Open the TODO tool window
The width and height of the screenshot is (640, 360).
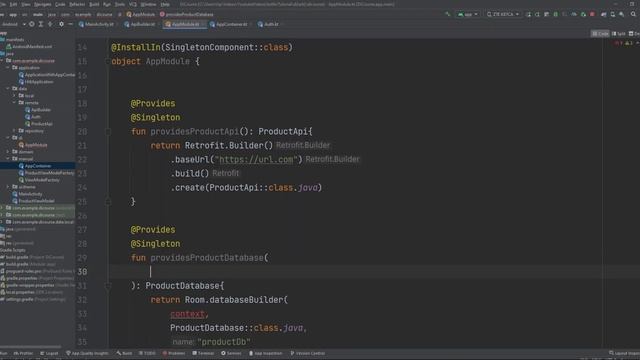tap(147, 353)
